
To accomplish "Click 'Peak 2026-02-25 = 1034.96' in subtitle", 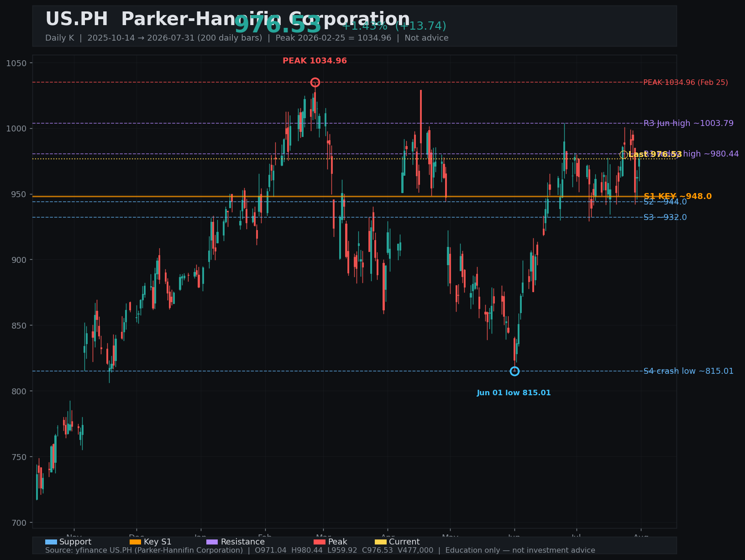I will [x=333, y=38].
